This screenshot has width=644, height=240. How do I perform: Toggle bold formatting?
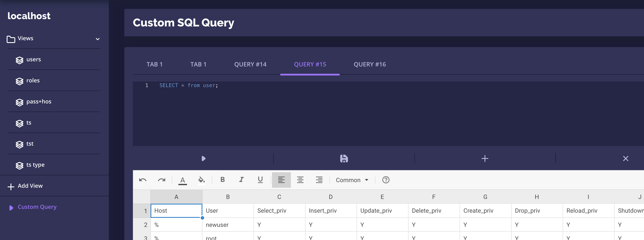(x=222, y=180)
